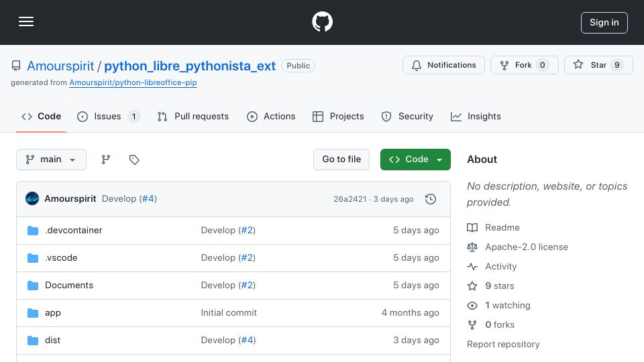The width and height of the screenshot is (644, 362).
Task: Open the dist folder
Action: 52,341
